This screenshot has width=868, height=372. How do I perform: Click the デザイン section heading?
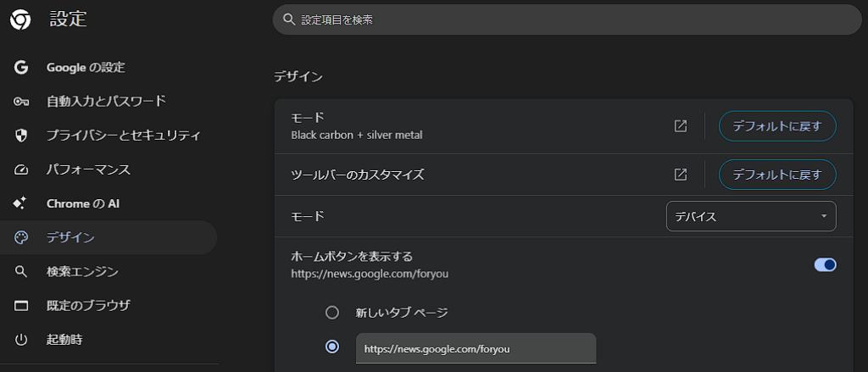tap(298, 77)
